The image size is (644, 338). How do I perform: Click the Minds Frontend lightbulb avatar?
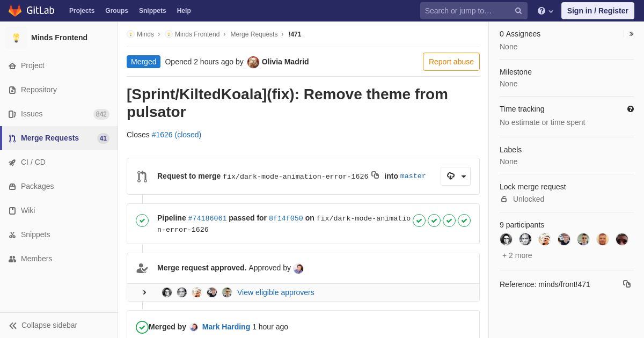pyautogui.click(x=16, y=38)
